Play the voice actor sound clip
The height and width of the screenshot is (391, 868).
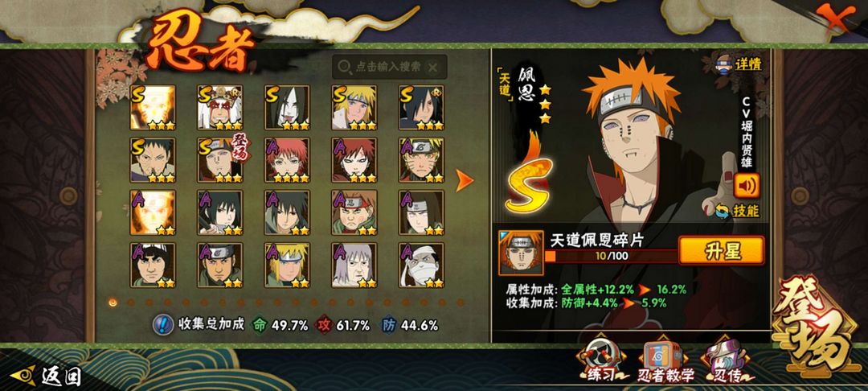pyautogui.click(x=747, y=186)
